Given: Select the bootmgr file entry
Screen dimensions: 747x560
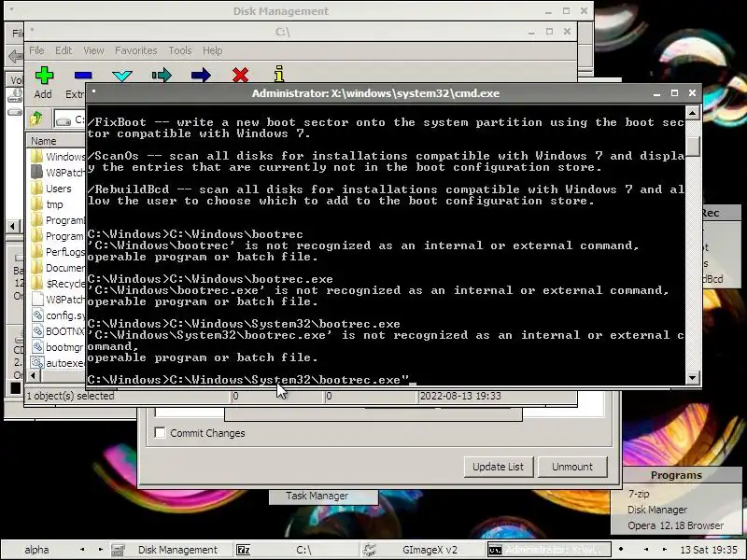Looking at the screenshot, I should tap(58, 347).
